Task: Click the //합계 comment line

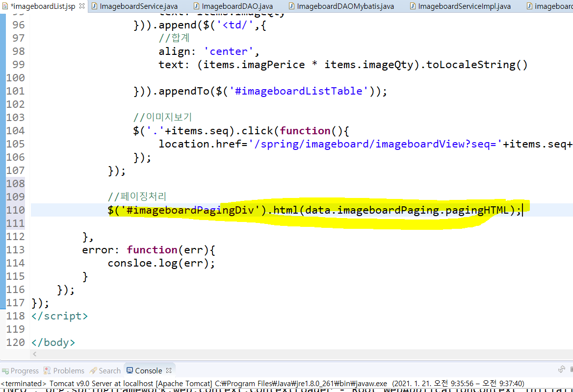Action: [x=174, y=38]
